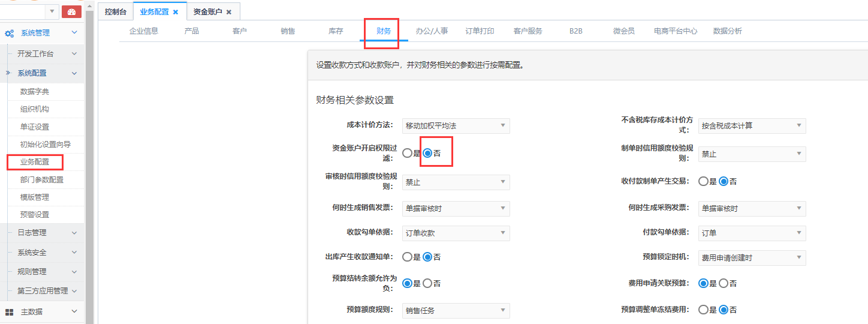
Task: Close the 资金账户 tab via x icon
Action: tap(229, 12)
